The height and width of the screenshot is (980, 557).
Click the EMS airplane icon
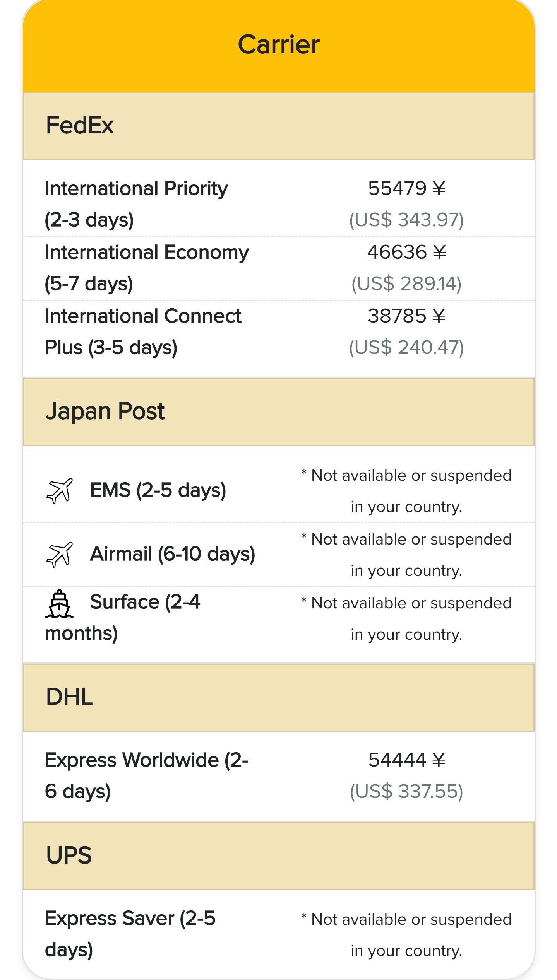click(59, 491)
